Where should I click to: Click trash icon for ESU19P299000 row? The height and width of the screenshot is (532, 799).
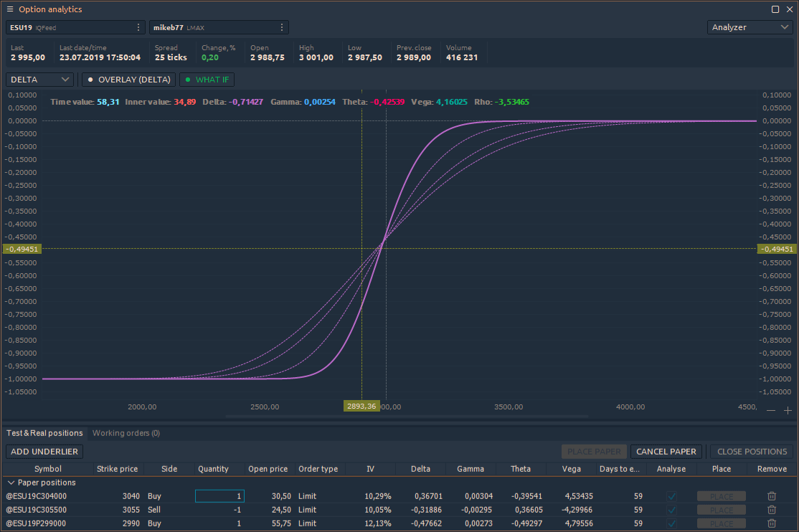[x=772, y=523]
